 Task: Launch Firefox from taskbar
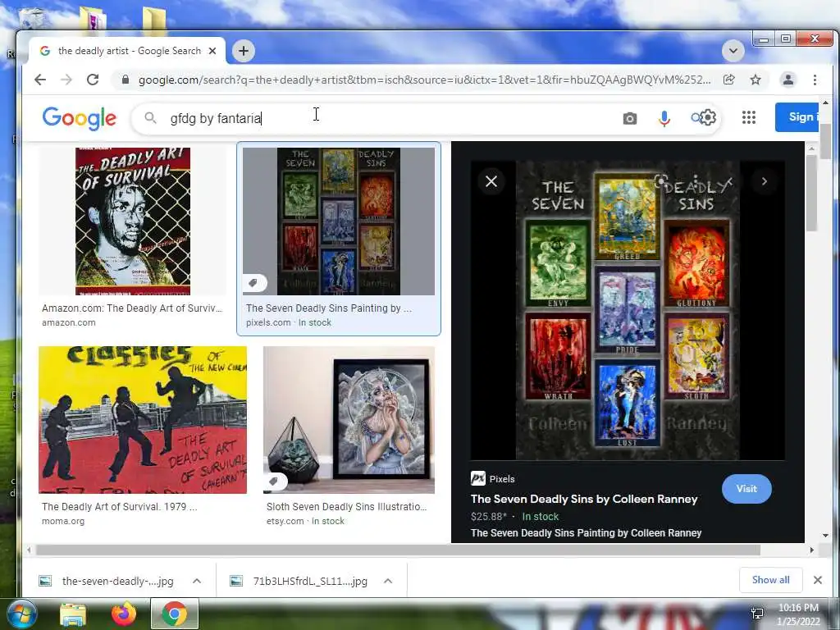(x=124, y=614)
